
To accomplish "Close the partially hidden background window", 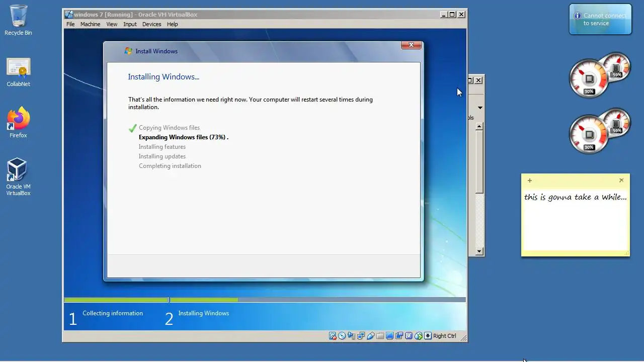I will click(479, 80).
